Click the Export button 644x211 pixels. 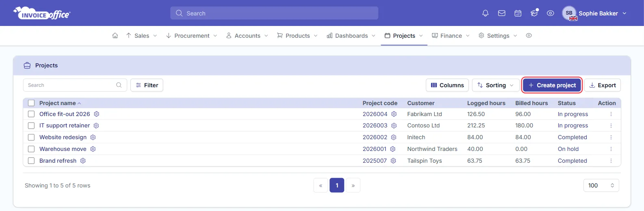click(603, 85)
